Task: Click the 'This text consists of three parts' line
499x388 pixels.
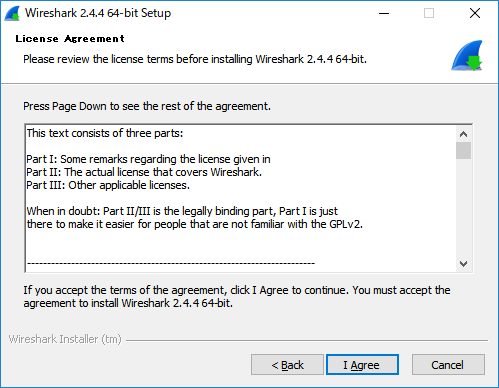Action: coord(105,133)
